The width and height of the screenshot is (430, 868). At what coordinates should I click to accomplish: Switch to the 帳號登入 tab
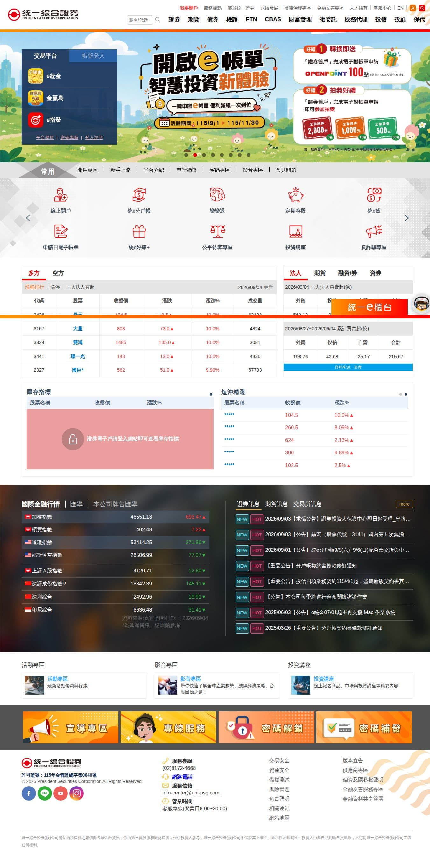[93, 56]
